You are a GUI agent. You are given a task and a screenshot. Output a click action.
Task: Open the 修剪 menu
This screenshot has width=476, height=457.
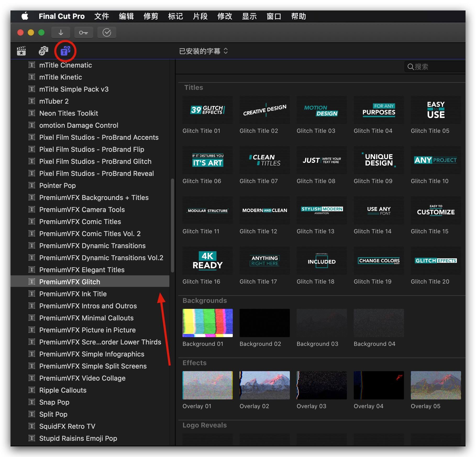pos(151,16)
